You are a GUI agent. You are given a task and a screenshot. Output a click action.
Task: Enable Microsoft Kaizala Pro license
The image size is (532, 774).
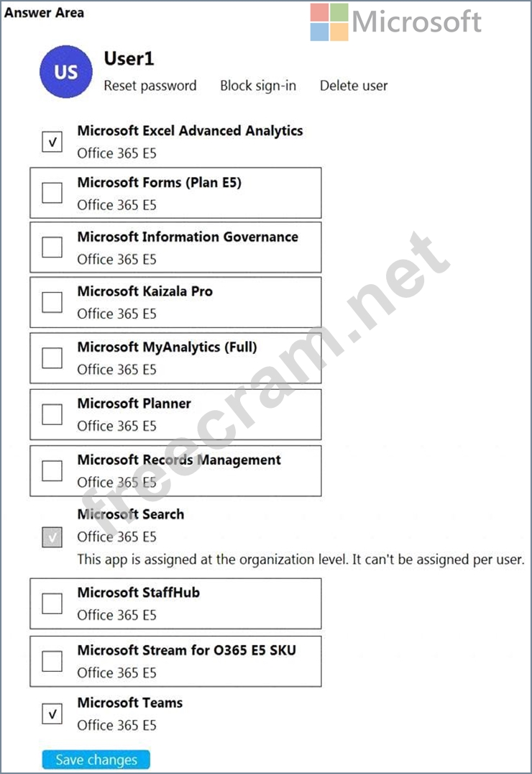pyautogui.click(x=52, y=302)
